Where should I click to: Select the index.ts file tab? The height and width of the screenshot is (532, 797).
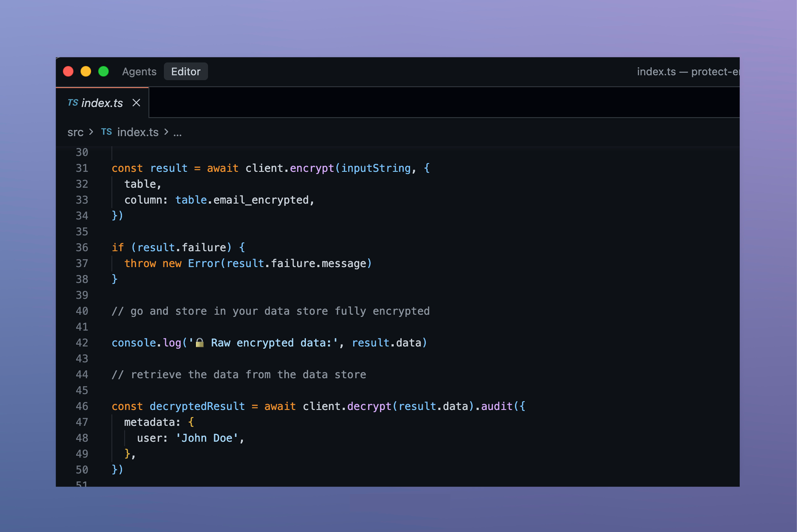click(x=102, y=103)
